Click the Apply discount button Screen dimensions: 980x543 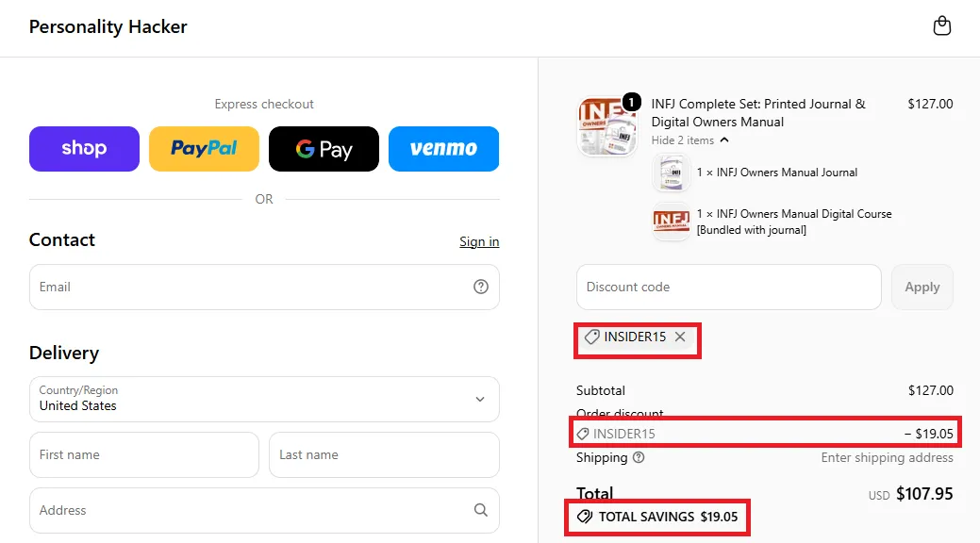coord(922,287)
